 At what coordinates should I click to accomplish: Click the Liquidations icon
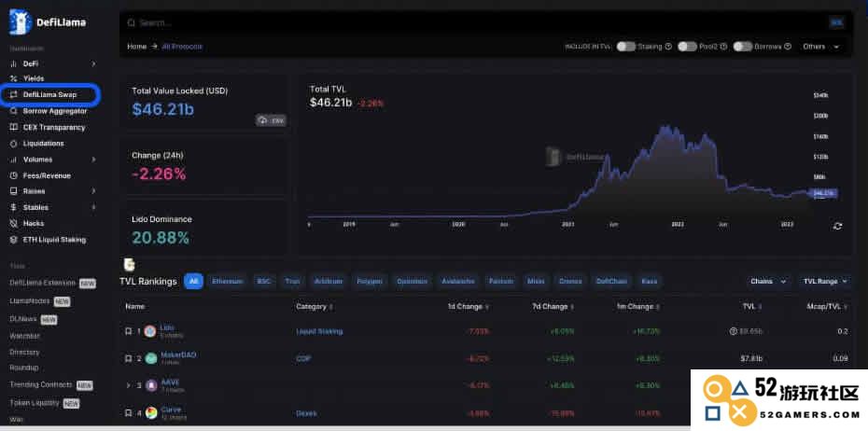coord(13,144)
